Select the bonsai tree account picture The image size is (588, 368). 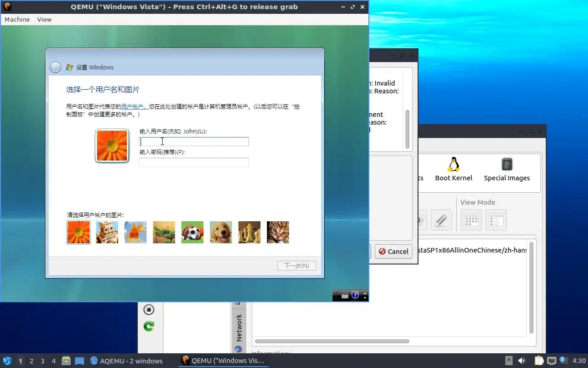coord(164,232)
